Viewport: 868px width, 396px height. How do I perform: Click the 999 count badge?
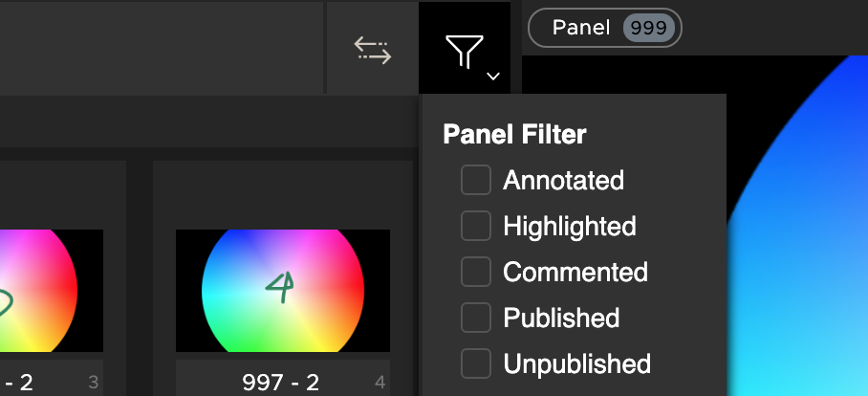pyautogui.click(x=649, y=28)
